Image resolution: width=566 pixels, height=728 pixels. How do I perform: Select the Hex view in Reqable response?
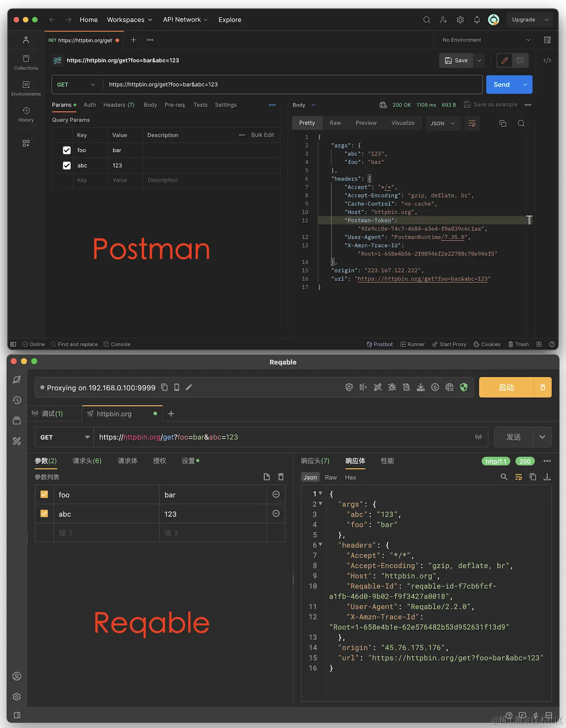pos(350,477)
